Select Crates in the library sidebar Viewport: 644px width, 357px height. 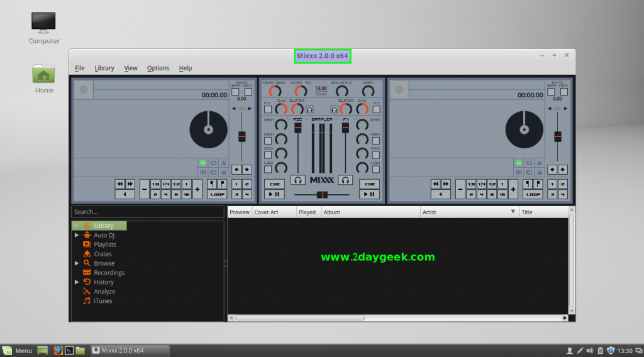(103, 254)
